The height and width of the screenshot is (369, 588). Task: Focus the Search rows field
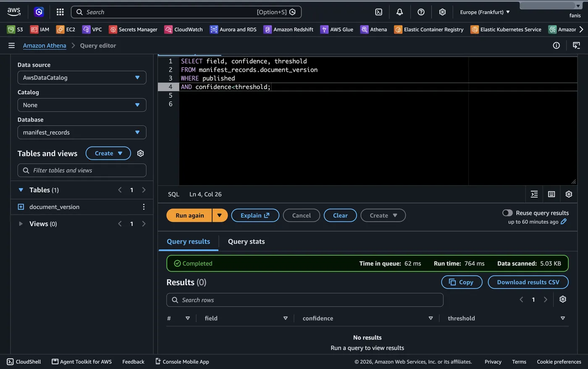point(305,300)
